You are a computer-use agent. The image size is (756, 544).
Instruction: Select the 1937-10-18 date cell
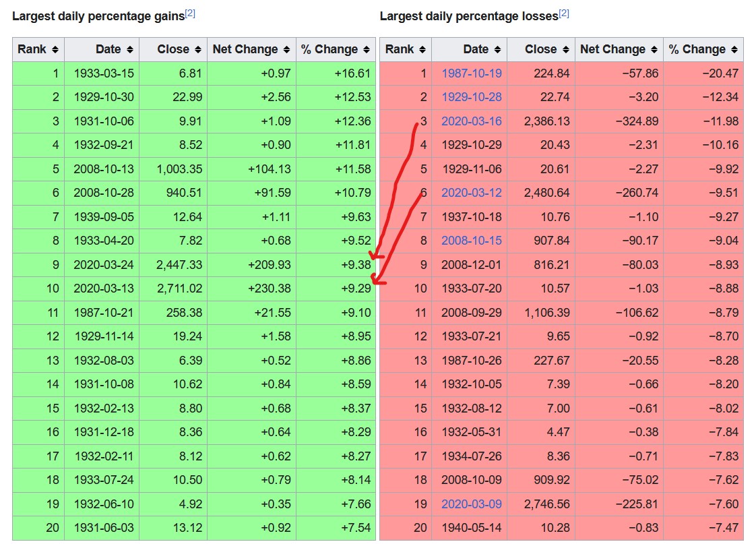pos(469,217)
